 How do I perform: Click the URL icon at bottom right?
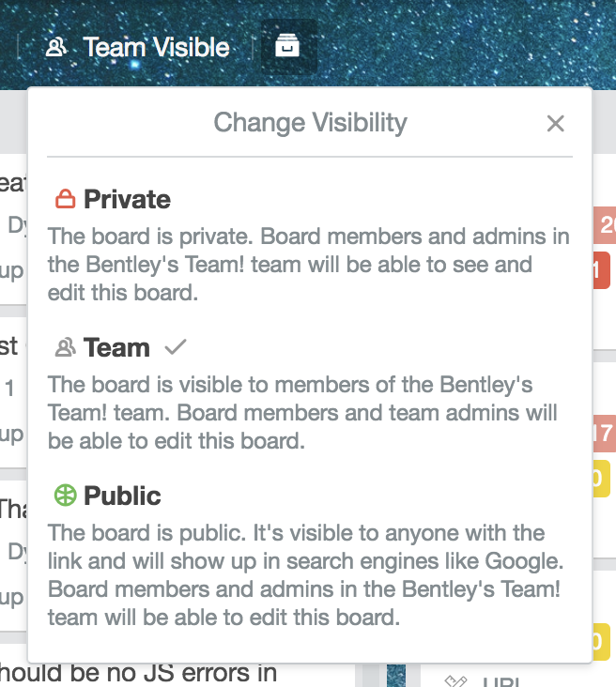tap(455, 680)
